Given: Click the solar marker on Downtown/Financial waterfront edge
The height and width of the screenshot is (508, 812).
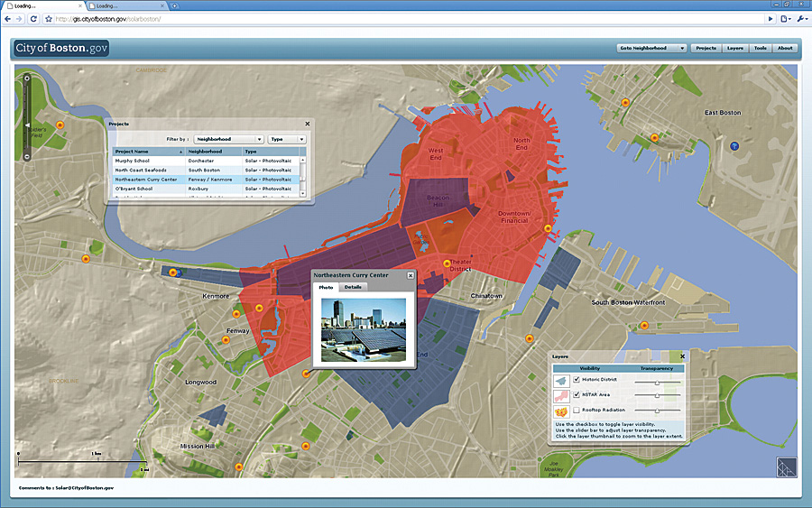Looking at the screenshot, I should click(x=548, y=228).
